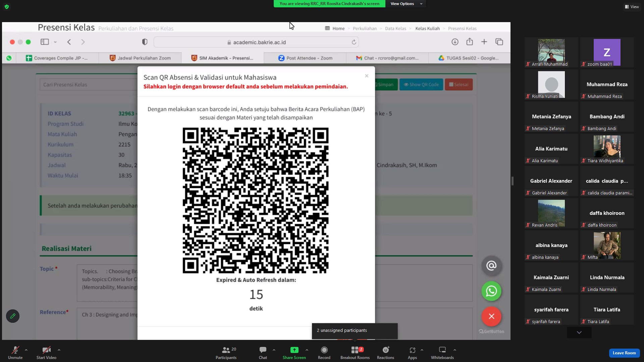This screenshot has height=362, width=644.
Task: Click the Zoom encryption shield icon
Action: pos(7,7)
